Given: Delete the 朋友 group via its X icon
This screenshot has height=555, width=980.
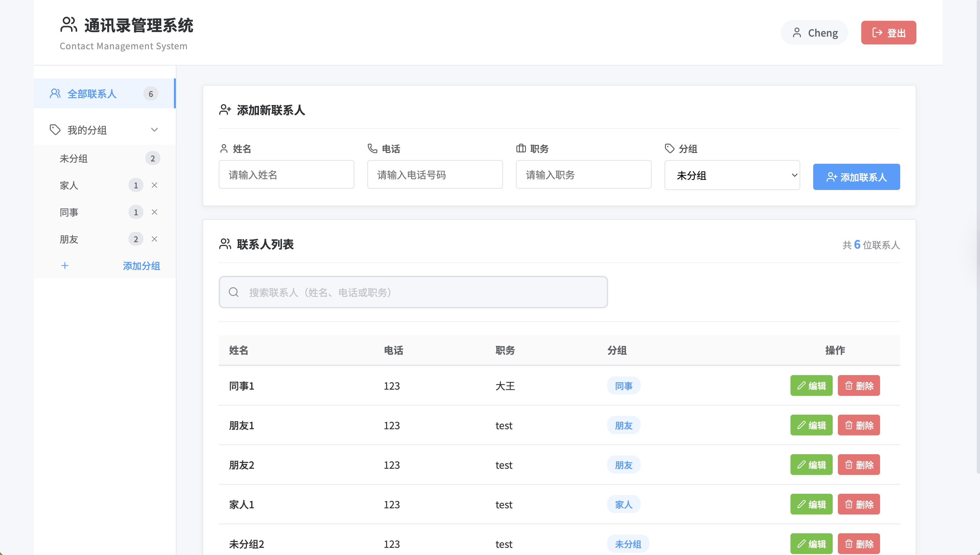Looking at the screenshot, I should point(154,239).
